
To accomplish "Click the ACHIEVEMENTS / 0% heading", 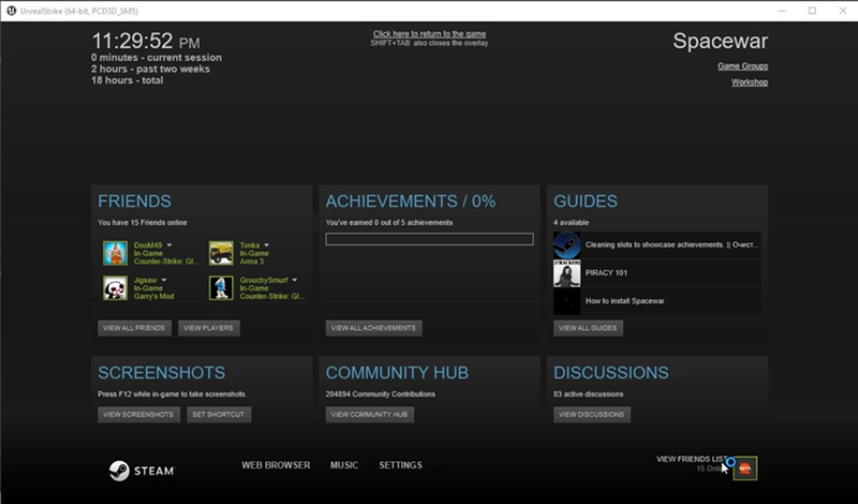I will coord(410,201).
